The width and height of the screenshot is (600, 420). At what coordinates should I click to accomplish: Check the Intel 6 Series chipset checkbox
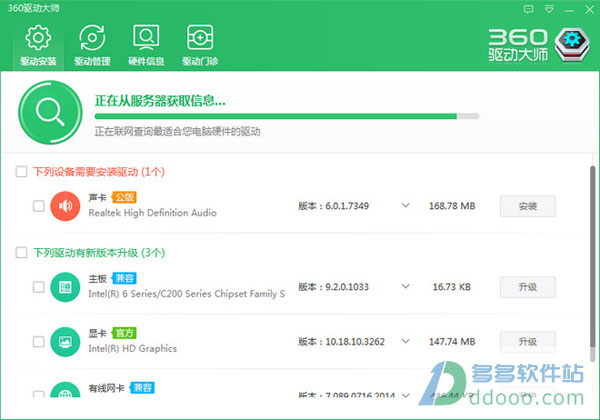(39, 287)
